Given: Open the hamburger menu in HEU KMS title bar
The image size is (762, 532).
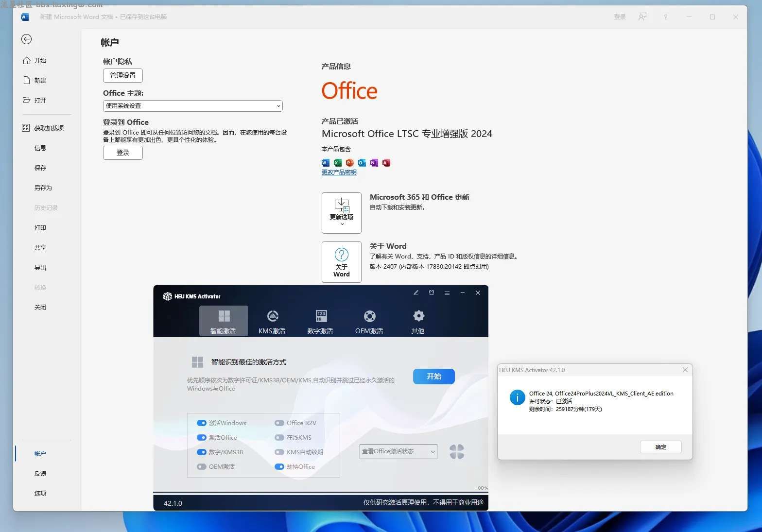Looking at the screenshot, I should pyautogui.click(x=447, y=293).
